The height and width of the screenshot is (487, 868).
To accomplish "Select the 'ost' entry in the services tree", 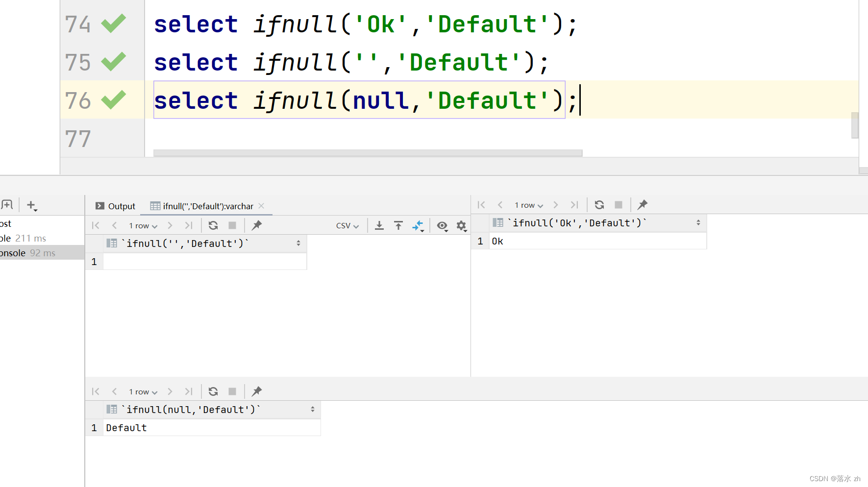I will click(42, 223).
